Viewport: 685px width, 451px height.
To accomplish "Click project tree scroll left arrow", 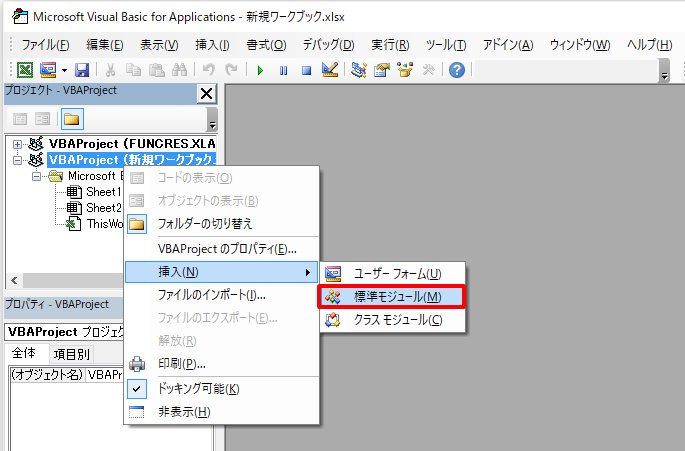I will (14, 280).
